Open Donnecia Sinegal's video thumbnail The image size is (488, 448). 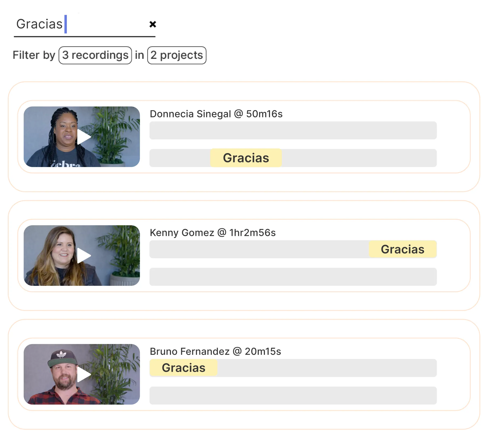point(82,137)
